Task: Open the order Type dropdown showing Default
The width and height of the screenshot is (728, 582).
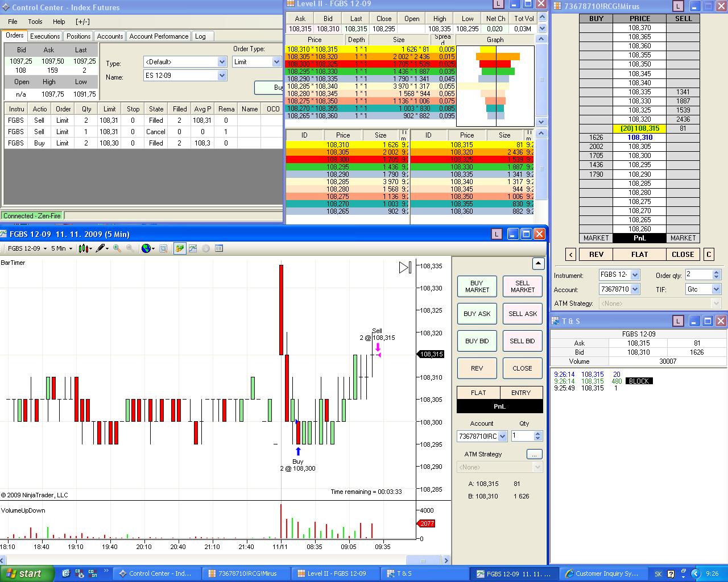Action: pyautogui.click(x=185, y=61)
